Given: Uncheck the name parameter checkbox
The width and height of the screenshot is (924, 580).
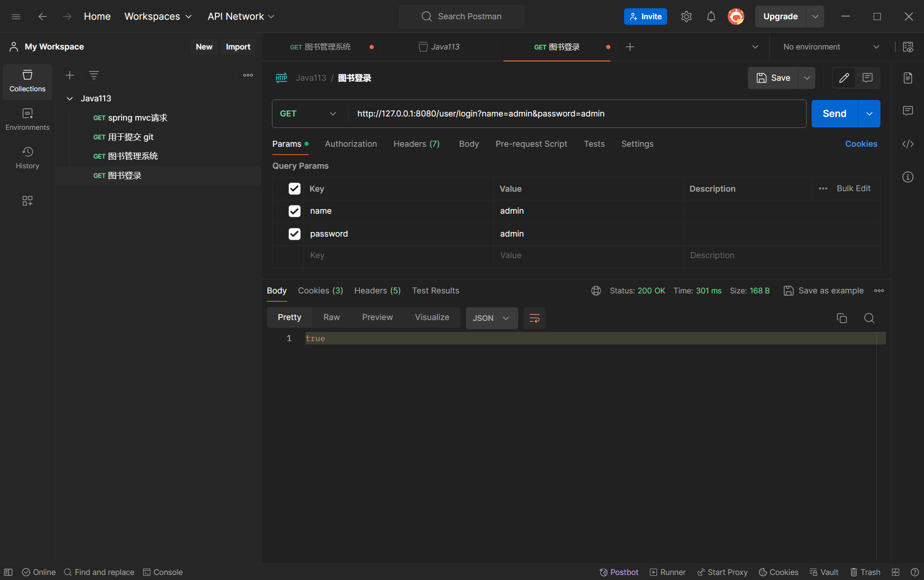Looking at the screenshot, I should coord(294,211).
